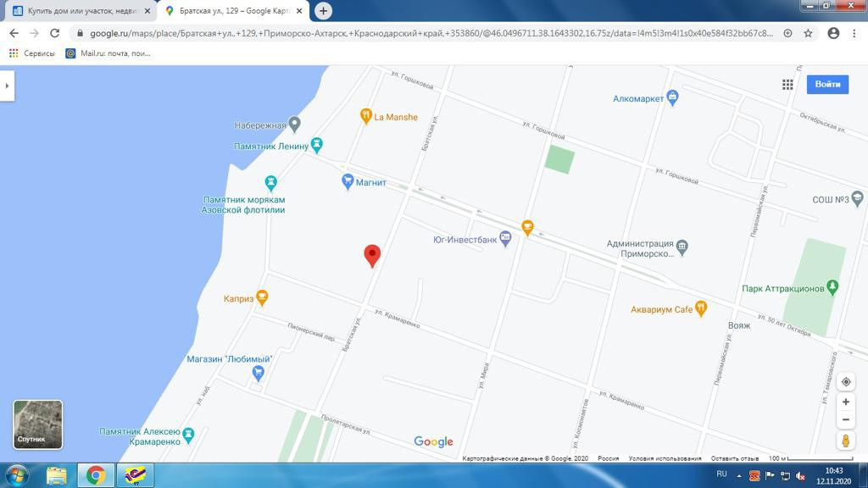This screenshot has height=488, width=868.
Task: Select the Братская ул., 129 Google Карты tab
Action: (234, 11)
